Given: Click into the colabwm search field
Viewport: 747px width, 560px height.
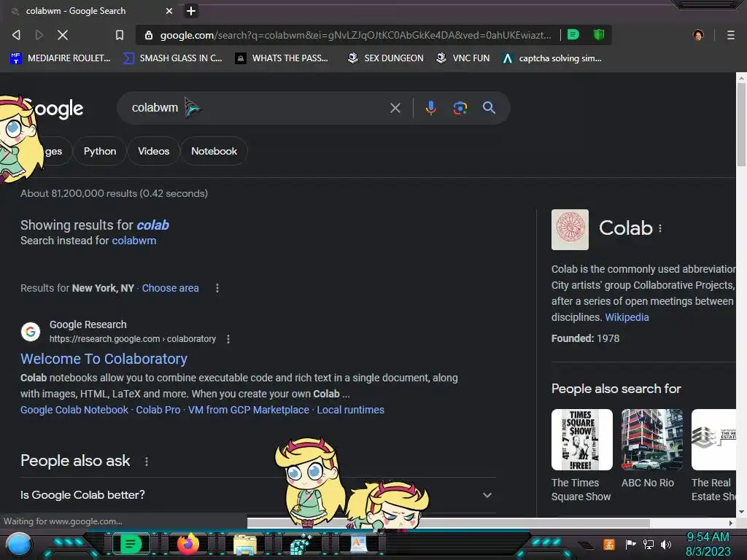Looking at the screenshot, I should click(258, 108).
